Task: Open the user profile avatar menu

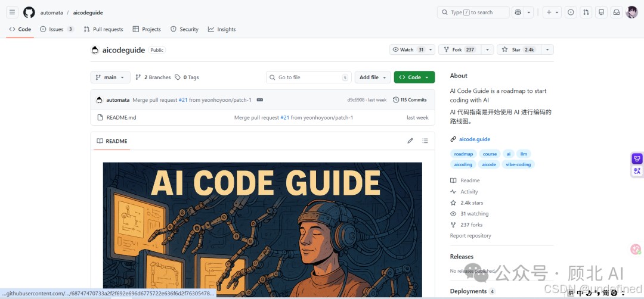Action: click(x=631, y=13)
